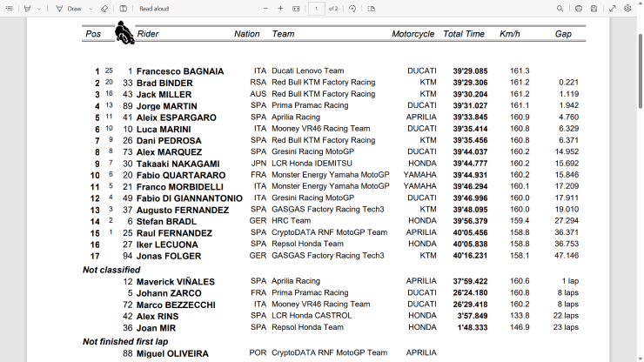Click the 'Nation' column header
Screen dimensions: 644x362
click(x=247, y=34)
